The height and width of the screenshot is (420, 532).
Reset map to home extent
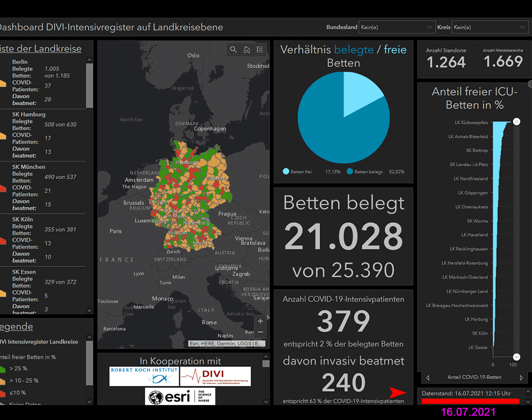(x=247, y=49)
